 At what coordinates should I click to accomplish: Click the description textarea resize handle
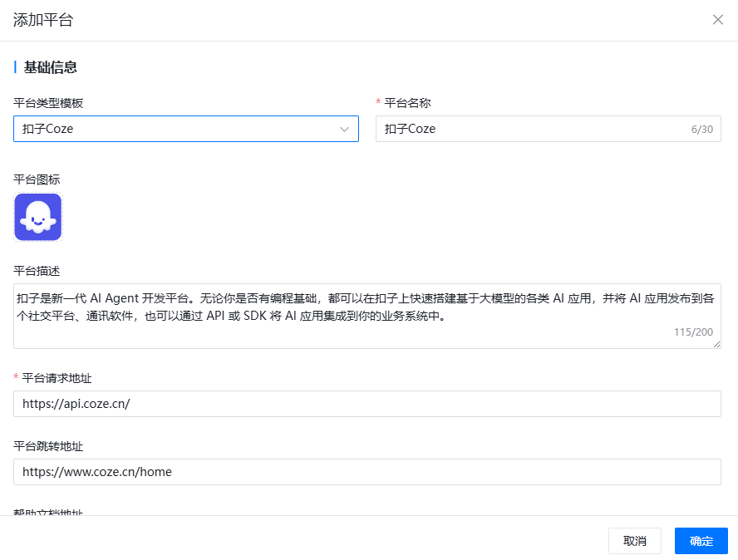716,344
